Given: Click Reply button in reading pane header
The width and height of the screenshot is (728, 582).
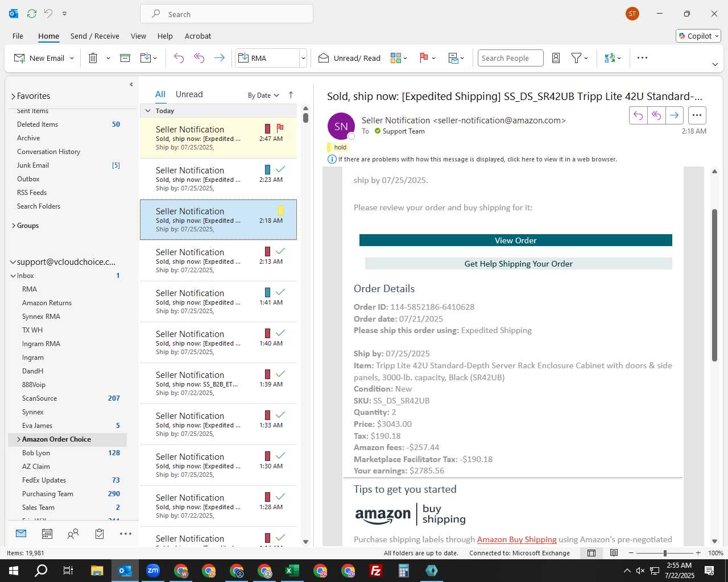Looking at the screenshot, I should point(638,115).
